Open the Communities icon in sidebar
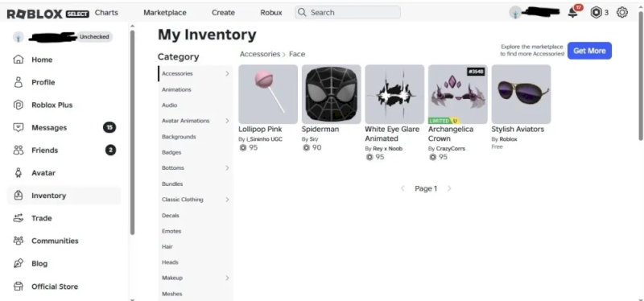 coord(18,241)
